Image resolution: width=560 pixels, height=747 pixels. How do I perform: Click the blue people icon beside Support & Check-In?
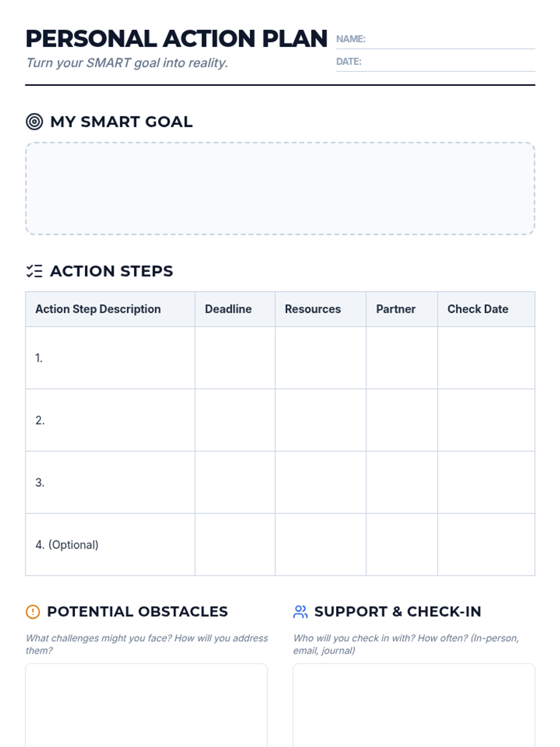pyautogui.click(x=300, y=612)
